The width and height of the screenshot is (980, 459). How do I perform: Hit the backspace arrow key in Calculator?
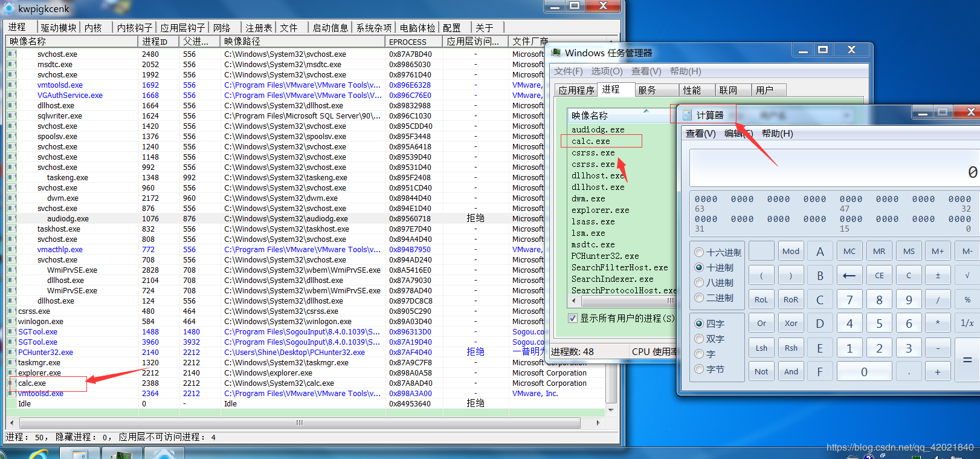click(x=849, y=275)
